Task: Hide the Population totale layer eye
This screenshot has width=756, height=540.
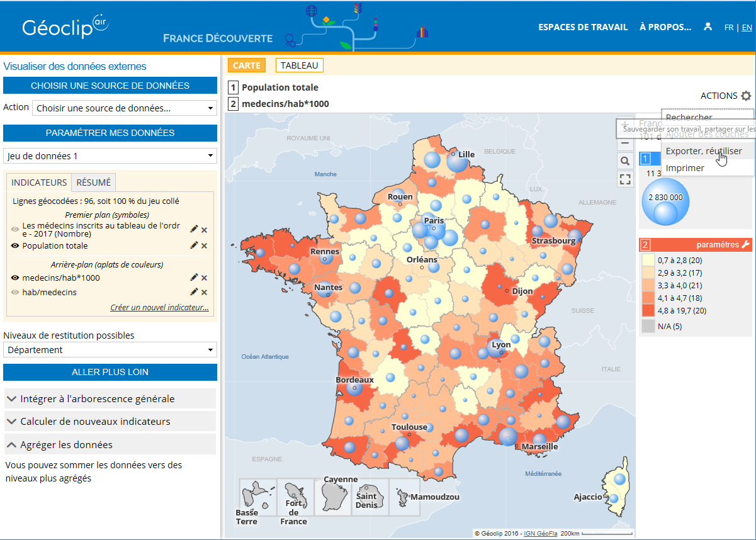Action: (x=15, y=245)
